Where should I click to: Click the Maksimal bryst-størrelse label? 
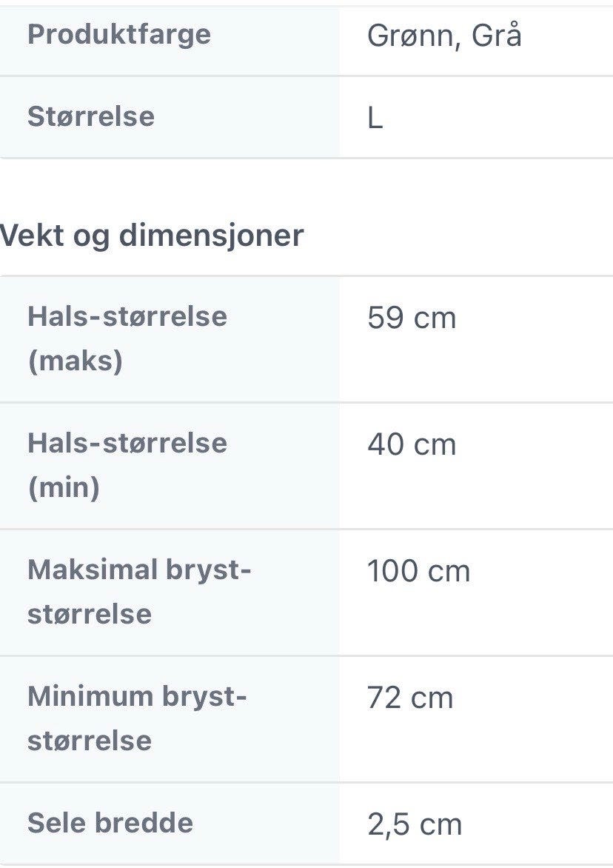pyautogui.click(x=139, y=592)
